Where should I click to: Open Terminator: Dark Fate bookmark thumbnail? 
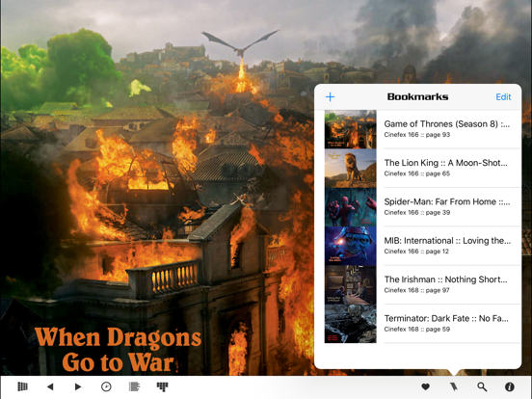click(x=351, y=324)
